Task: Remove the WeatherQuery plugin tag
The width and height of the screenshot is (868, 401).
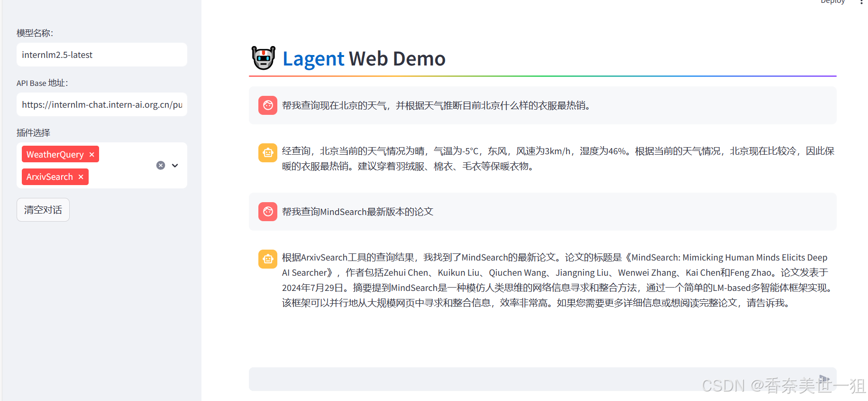Action: click(x=92, y=154)
